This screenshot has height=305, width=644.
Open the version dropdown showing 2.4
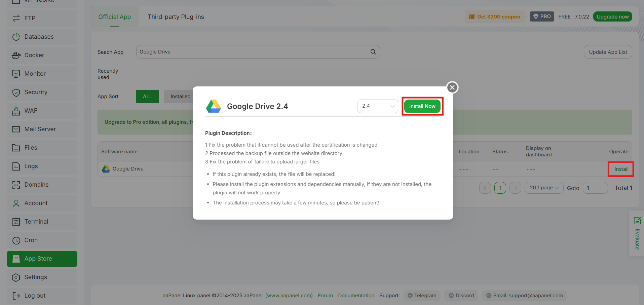[378, 106]
